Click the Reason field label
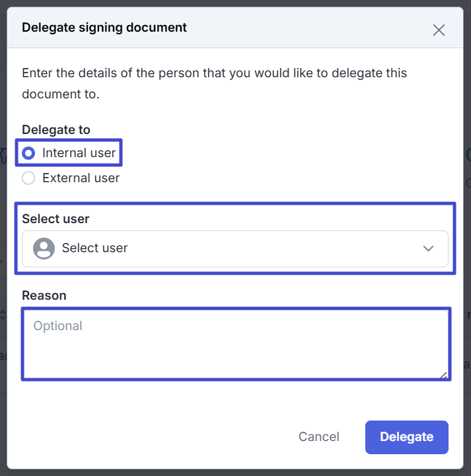The height and width of the screenshot is (476, 471). point(44,296)
